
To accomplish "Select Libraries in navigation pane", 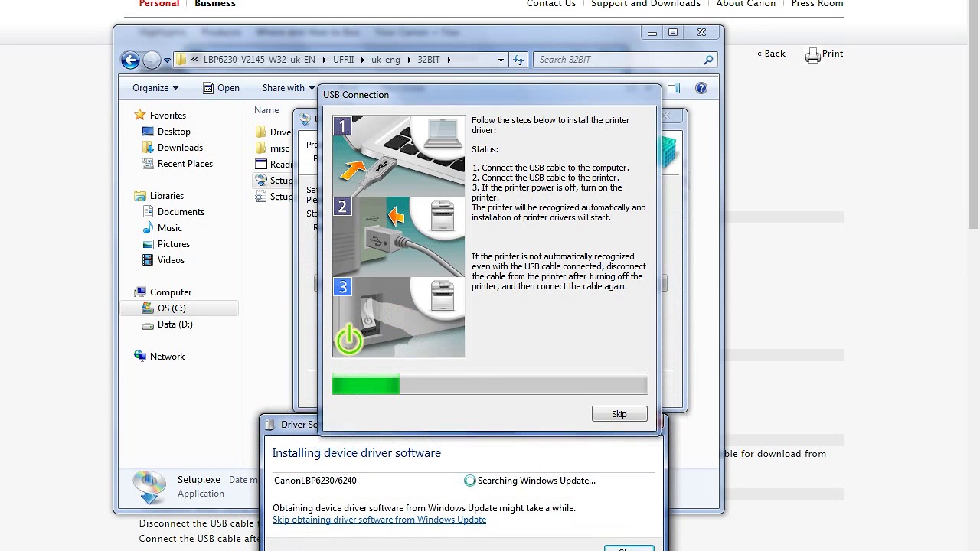I will [x=166, y=196].
